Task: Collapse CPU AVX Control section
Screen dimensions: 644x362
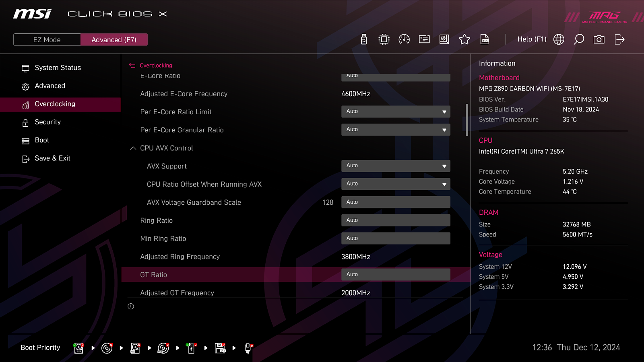Action: 133,148
